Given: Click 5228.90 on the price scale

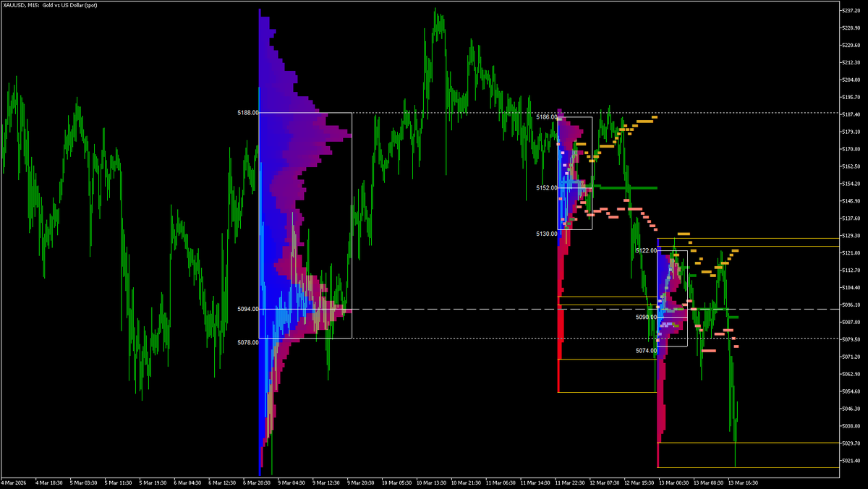Looking at the screenshot, I should tap(851, 27).
